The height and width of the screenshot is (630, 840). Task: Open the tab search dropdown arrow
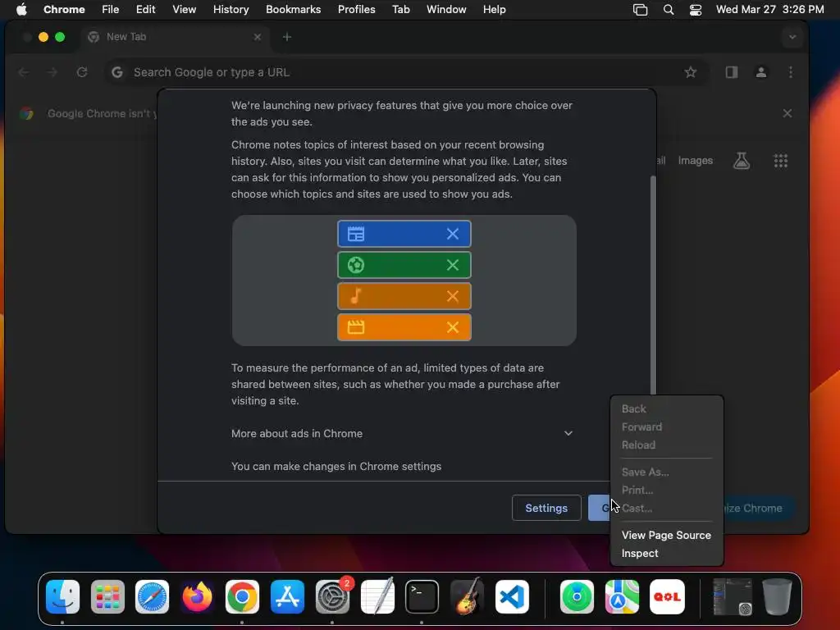tap(792, 37)
